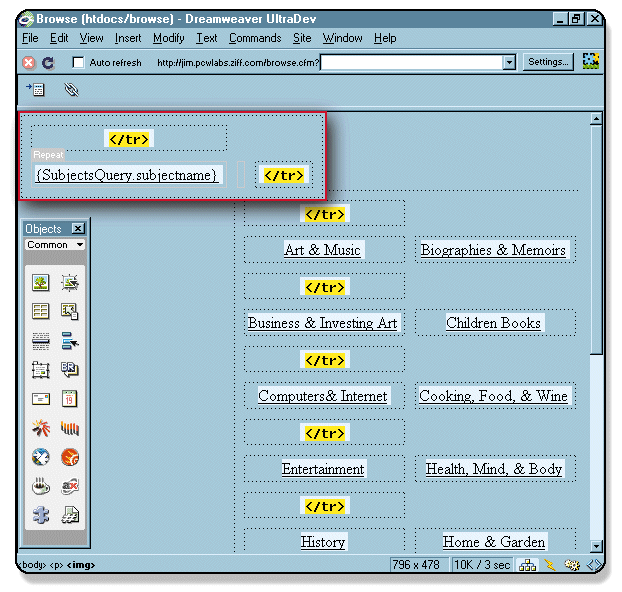
Task: Click the vertical scrollbar up arrow
Action: click(x=596, y=119)
